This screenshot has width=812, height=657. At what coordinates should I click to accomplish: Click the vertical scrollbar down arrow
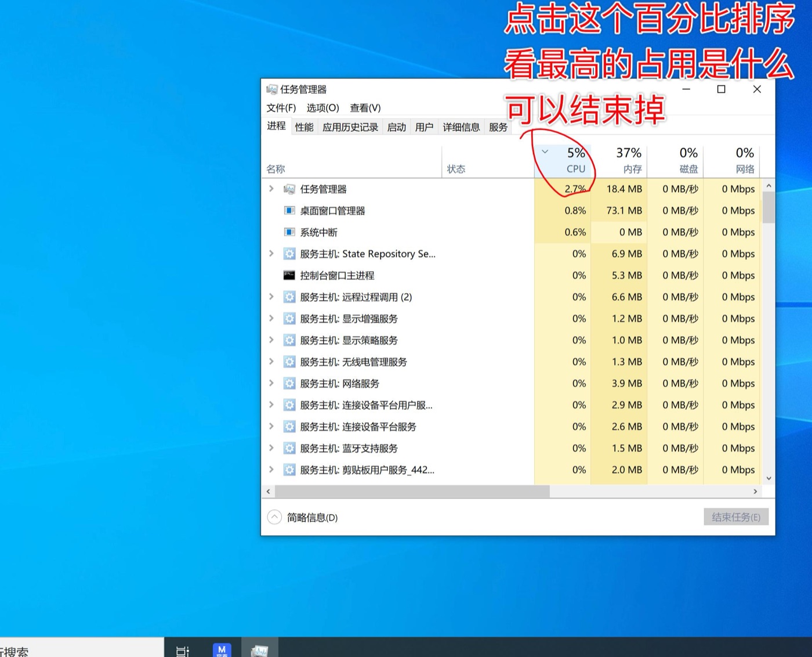click(769, 479)
